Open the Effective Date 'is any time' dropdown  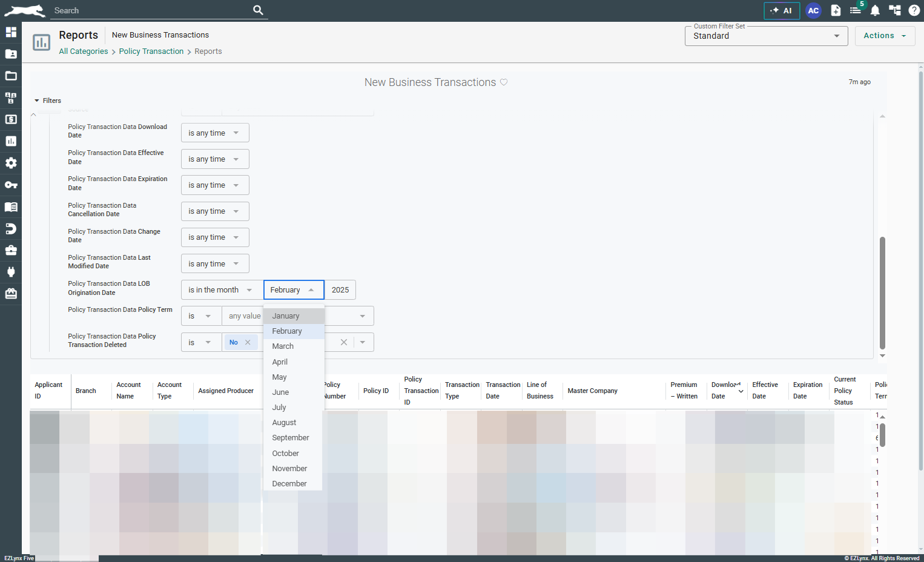tap(215, 159)
